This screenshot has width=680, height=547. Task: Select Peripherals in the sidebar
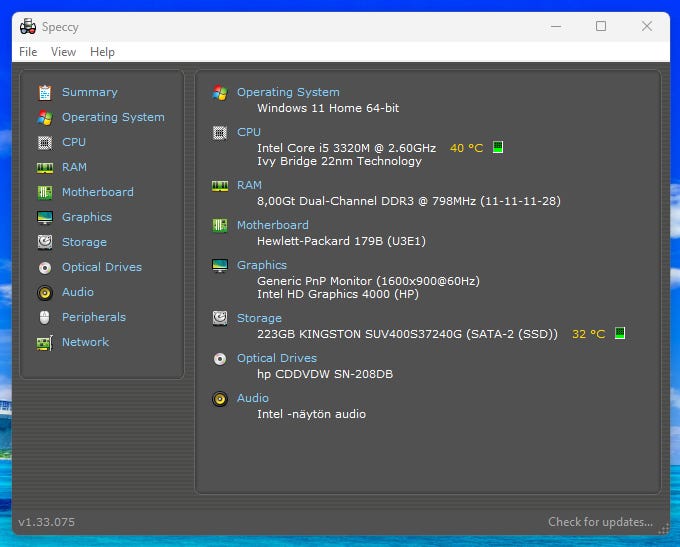coord(94,318)
